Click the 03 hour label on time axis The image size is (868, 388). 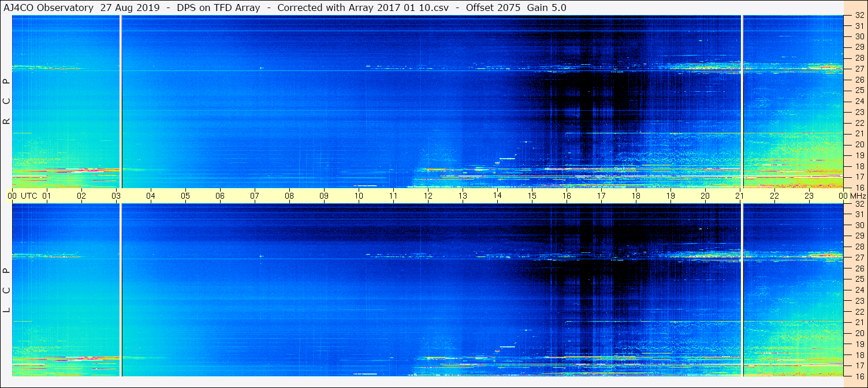pyautogui.click(x=116, y=196)
